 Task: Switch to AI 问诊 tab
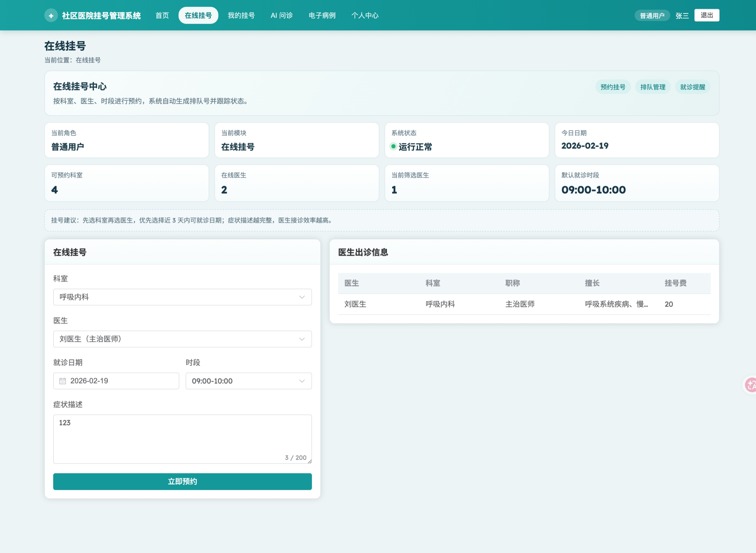tap(282, 15)
